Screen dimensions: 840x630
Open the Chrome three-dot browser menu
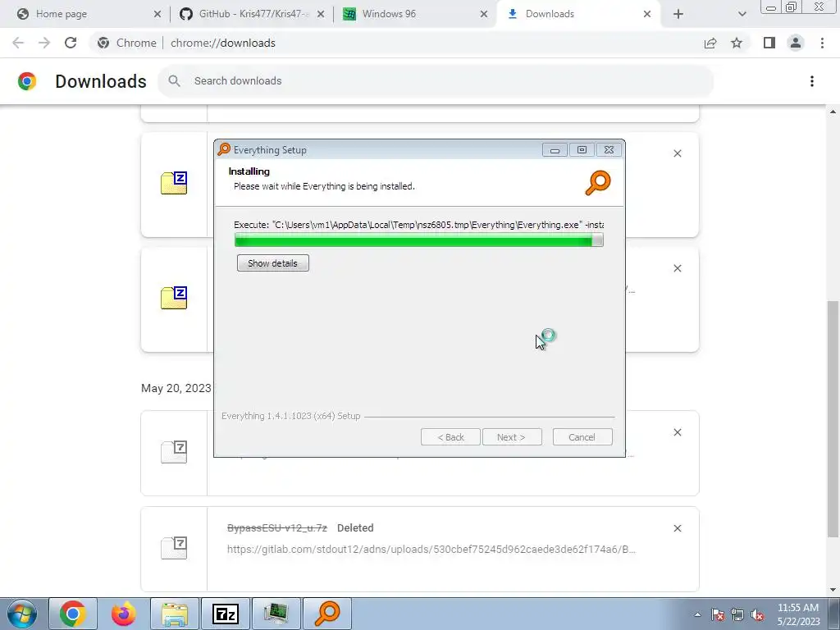coord(822,43)
